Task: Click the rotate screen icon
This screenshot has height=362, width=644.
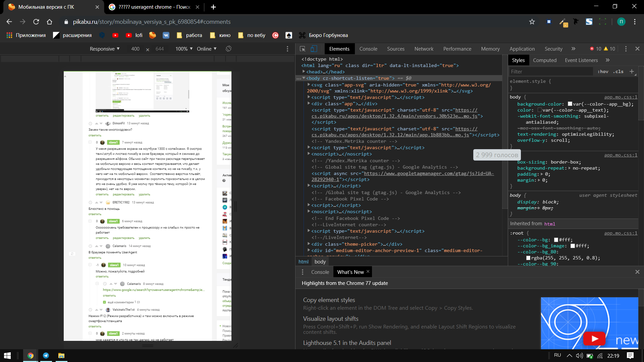Action: [228, 49]
